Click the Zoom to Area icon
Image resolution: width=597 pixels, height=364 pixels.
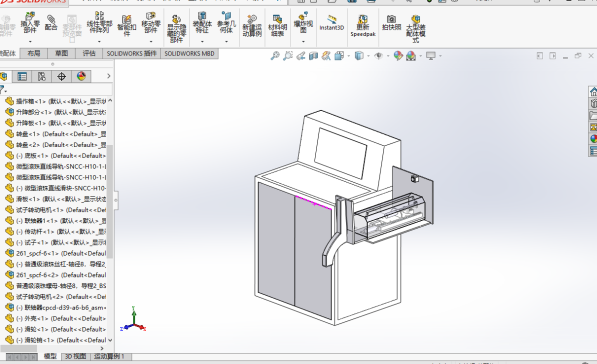288,56
